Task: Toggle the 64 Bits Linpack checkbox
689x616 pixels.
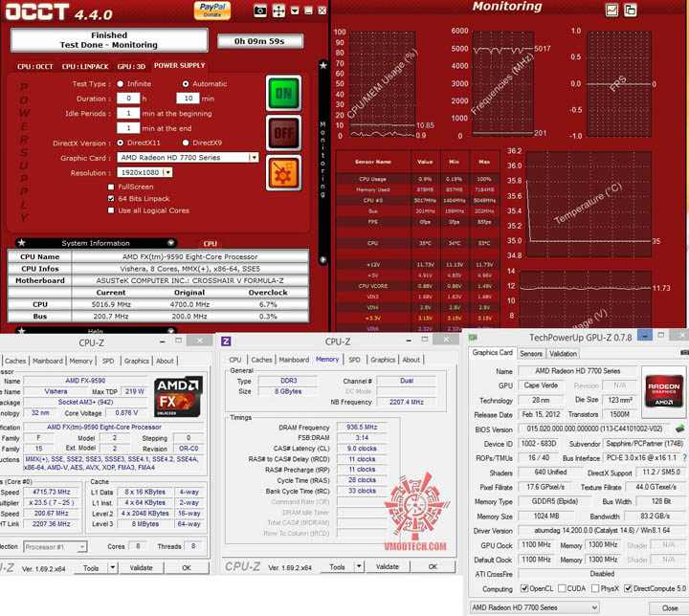Action: (111, 199)
